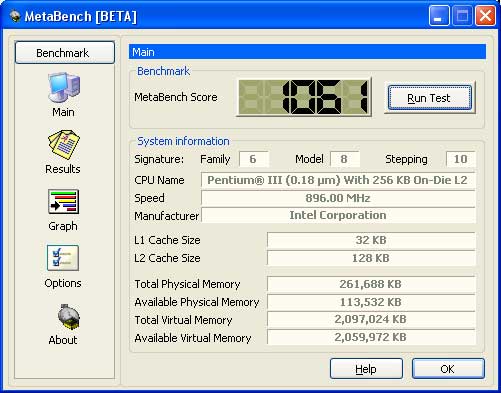Close the MetaBench window
Image resolution: width=501 pixels, height=393 pixels.
(485, 16)
